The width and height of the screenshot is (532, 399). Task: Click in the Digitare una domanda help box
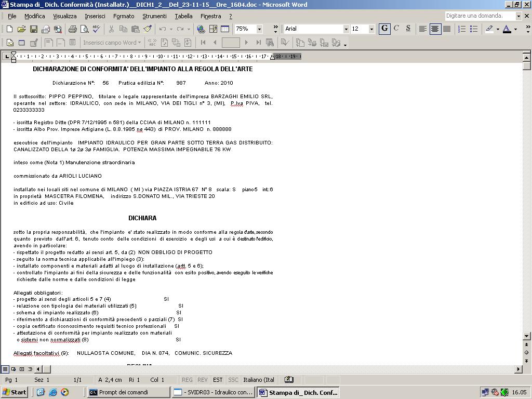(x=480, y=16)
